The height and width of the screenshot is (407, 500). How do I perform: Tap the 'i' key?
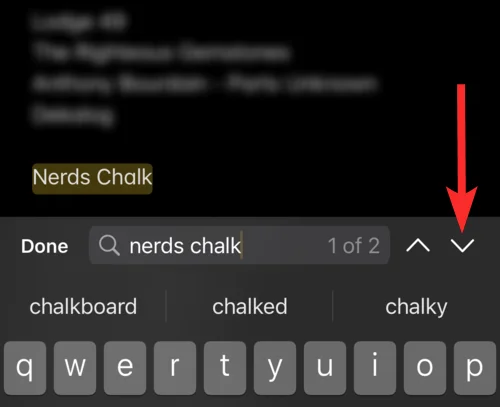375,368
